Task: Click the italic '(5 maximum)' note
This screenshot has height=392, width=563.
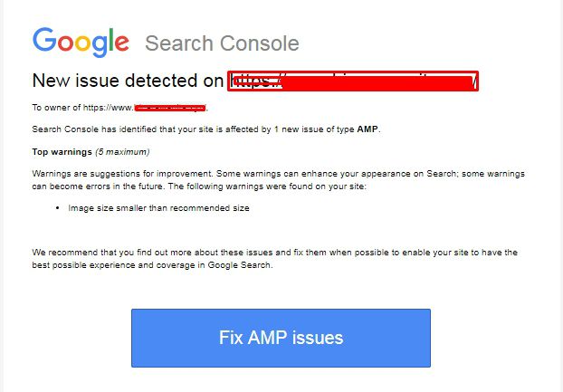Action: 122,152
